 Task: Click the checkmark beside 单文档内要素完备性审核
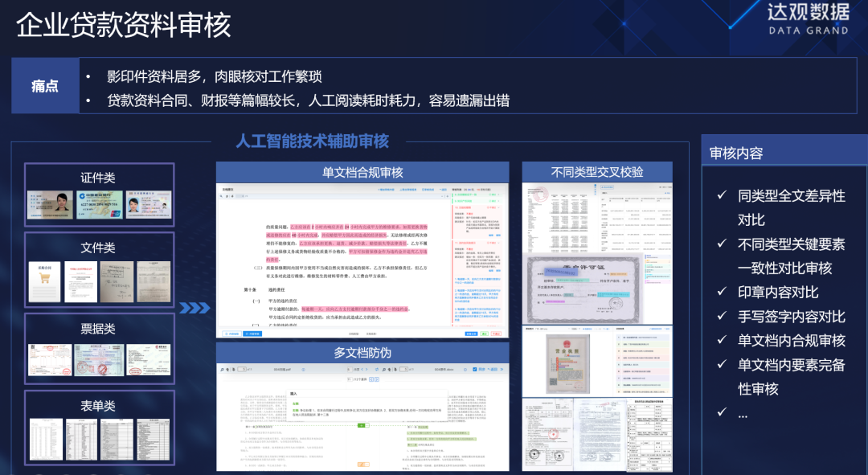coord(722,364)
